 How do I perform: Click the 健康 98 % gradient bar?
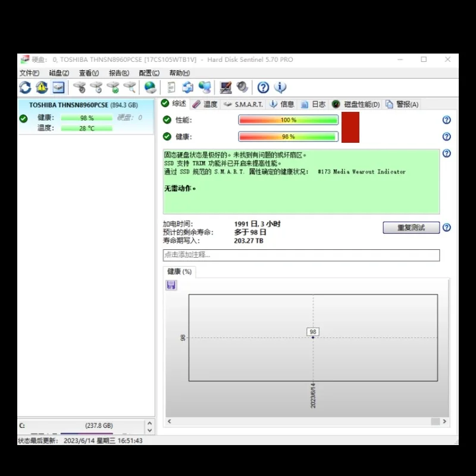(288, 137)
